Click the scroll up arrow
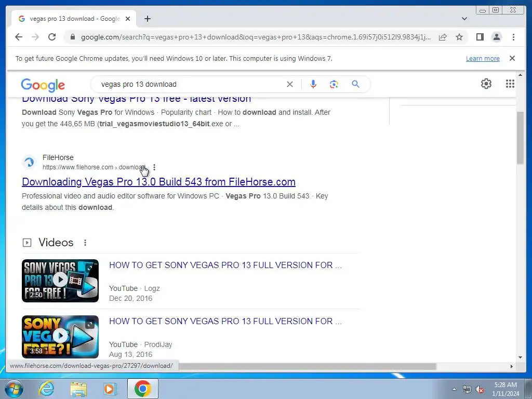532x399 pixels. pyautogui.click(x=520, y=75)
